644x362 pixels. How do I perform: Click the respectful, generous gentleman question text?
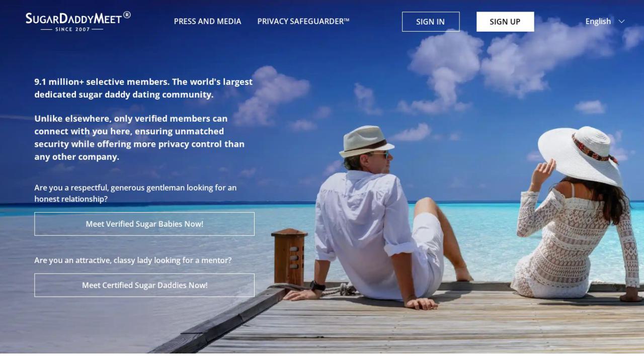135,193
